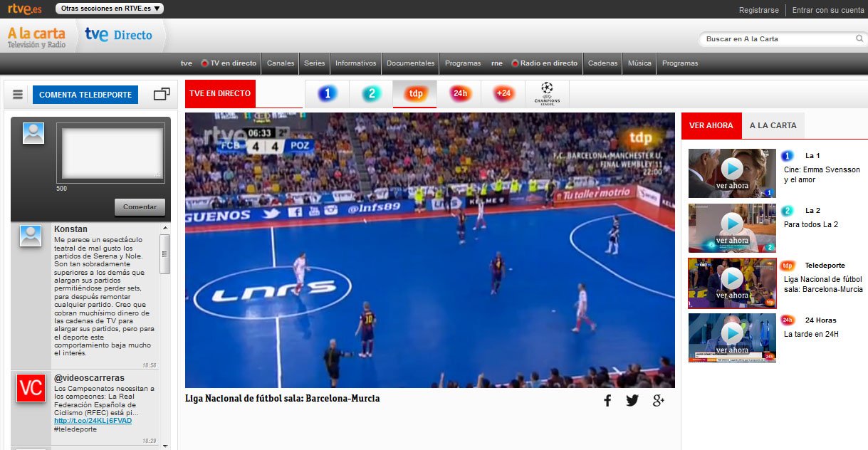The height and width of the screenshot is (450, 868).
Task: Select the 24h channel logo tab
Action: click(x=460, y=93)
